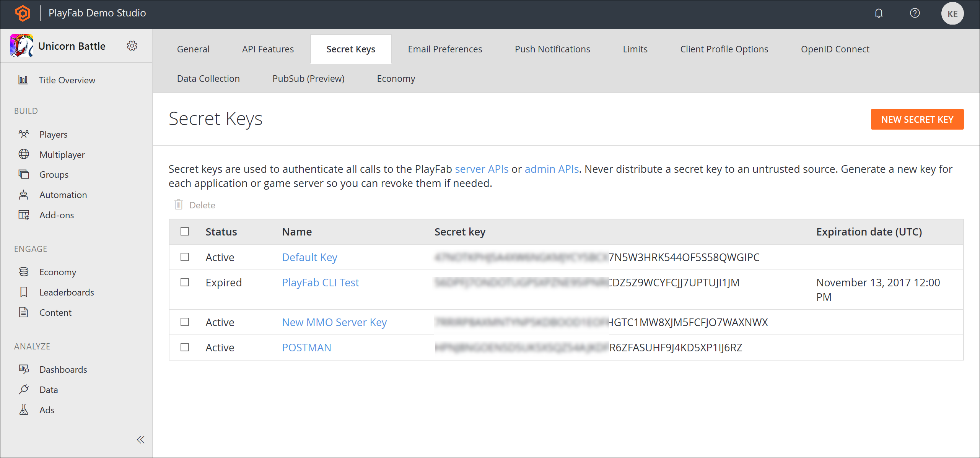
Task: Follow the server APIs link
Action: tap(482, 169)
